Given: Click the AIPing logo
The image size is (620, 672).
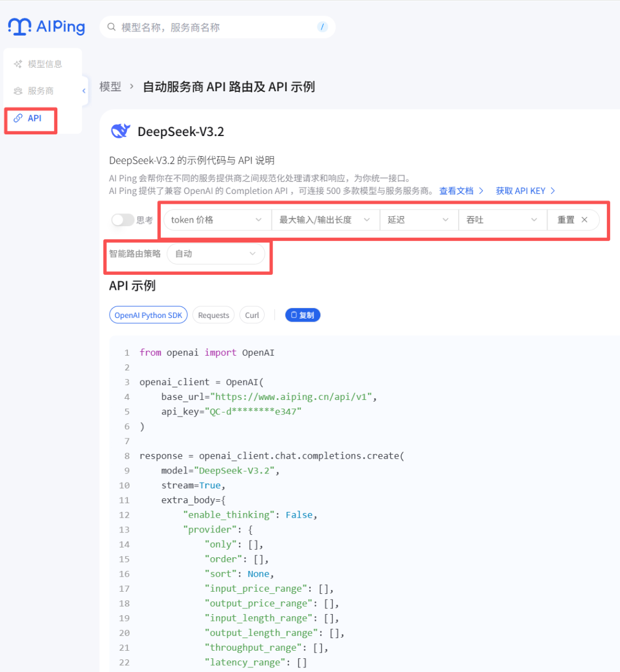Looking at the screenshot, I should (x=46, y=26).
